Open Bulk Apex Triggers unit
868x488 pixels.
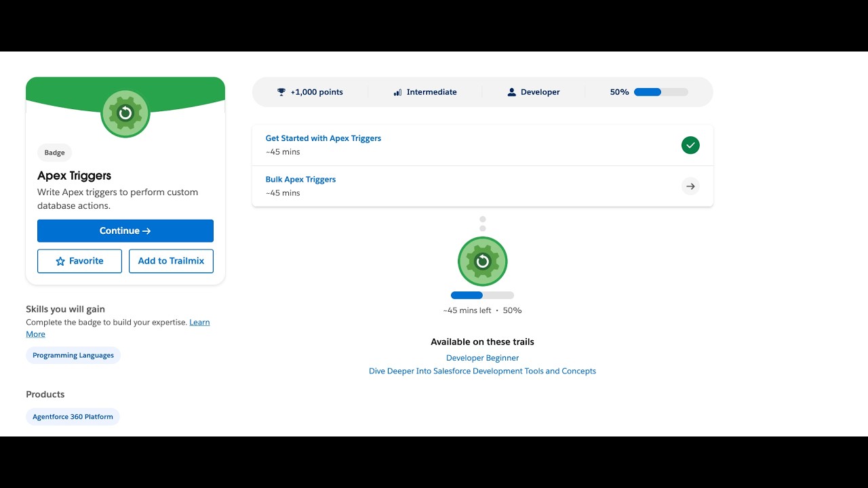pyautogui.click(x=300, y=180)
